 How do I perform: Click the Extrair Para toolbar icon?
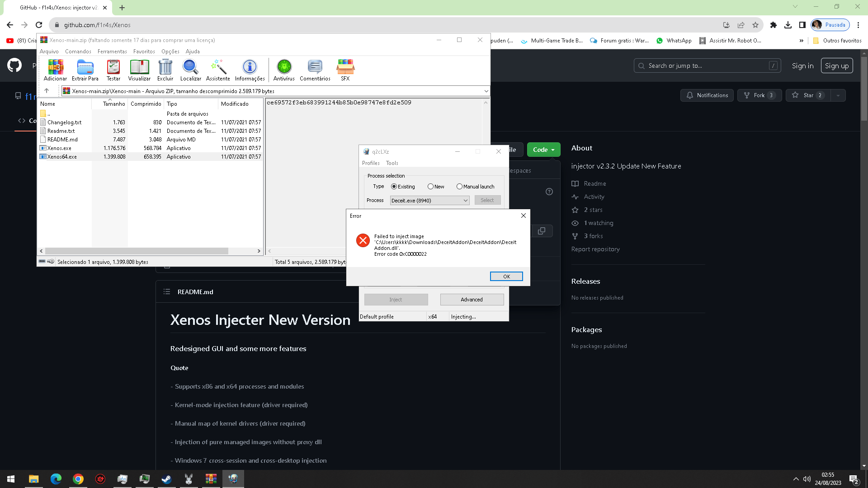click(85, 70)
